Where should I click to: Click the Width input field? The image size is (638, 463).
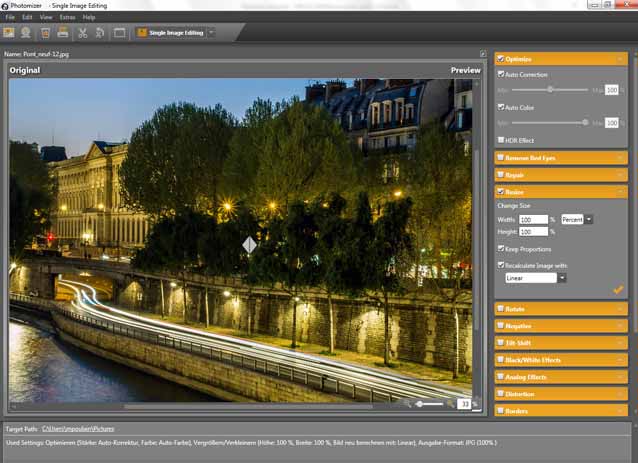[x=532, y=219]
